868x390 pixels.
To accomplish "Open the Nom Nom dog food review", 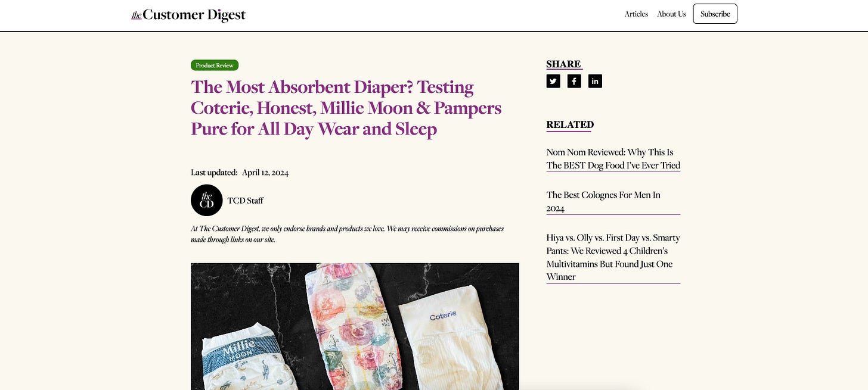I will (613, 159).
